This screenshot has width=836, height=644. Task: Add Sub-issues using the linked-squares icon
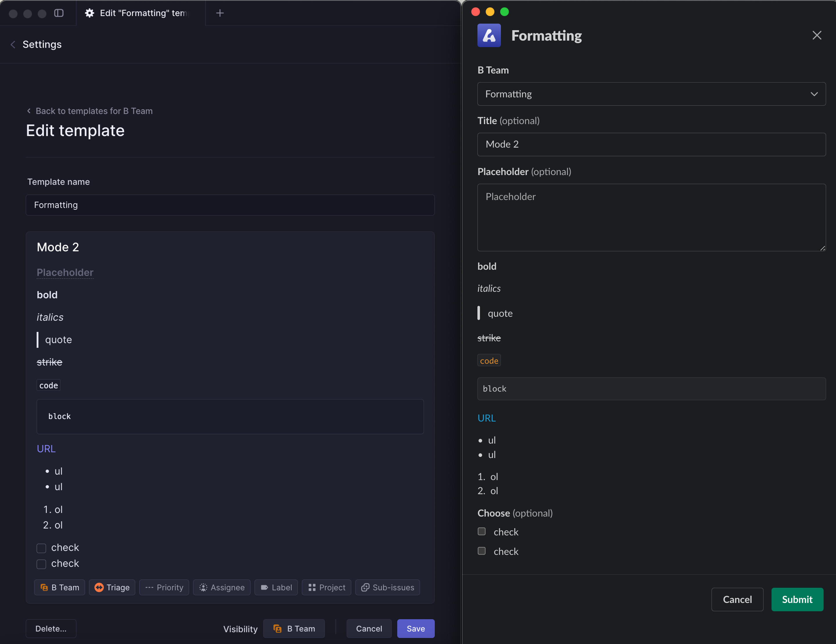point(388,587)
